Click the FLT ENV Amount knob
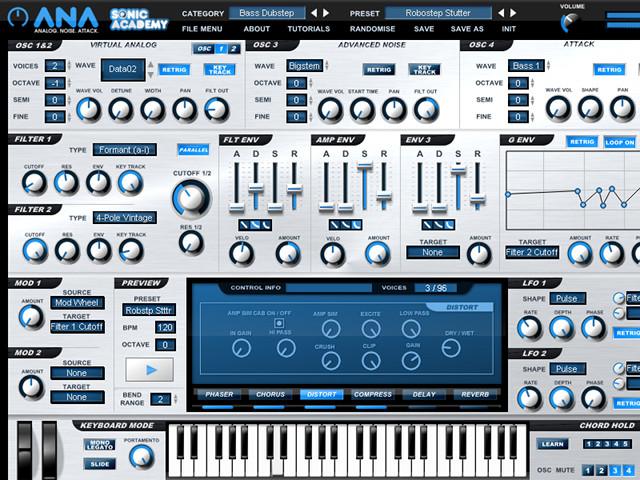Screen dimensions: 640x480 (x=289, y=253)
